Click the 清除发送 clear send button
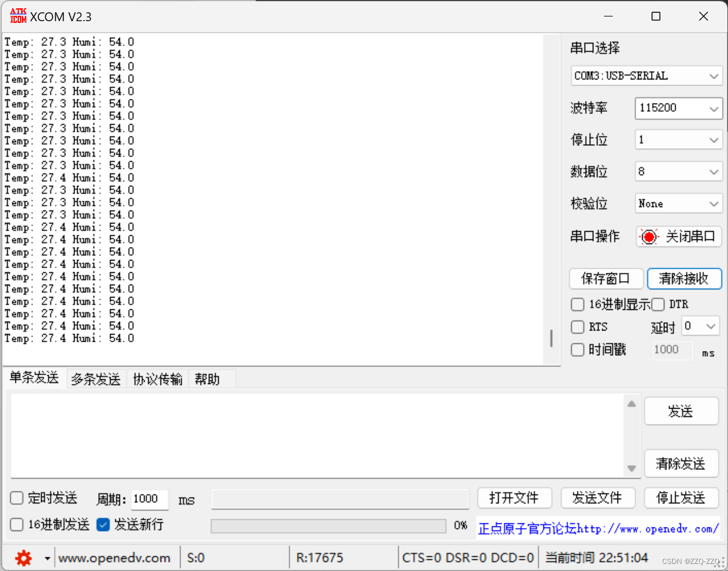The height and width of the screenshot is (571, 728). point(681,463)
